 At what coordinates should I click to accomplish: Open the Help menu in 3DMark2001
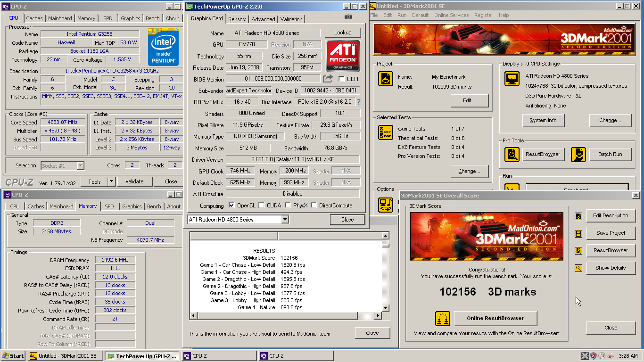[x=504, y=15]
